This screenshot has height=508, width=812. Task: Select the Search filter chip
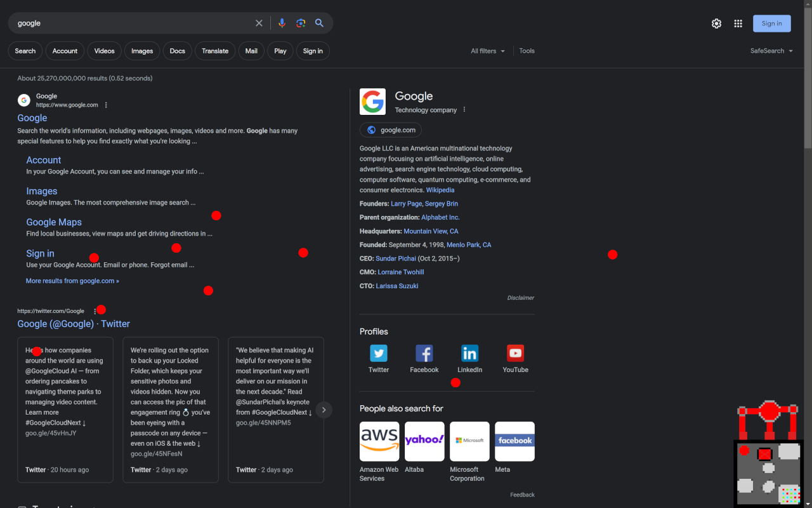pyautogui.click(x=25, y=51)
